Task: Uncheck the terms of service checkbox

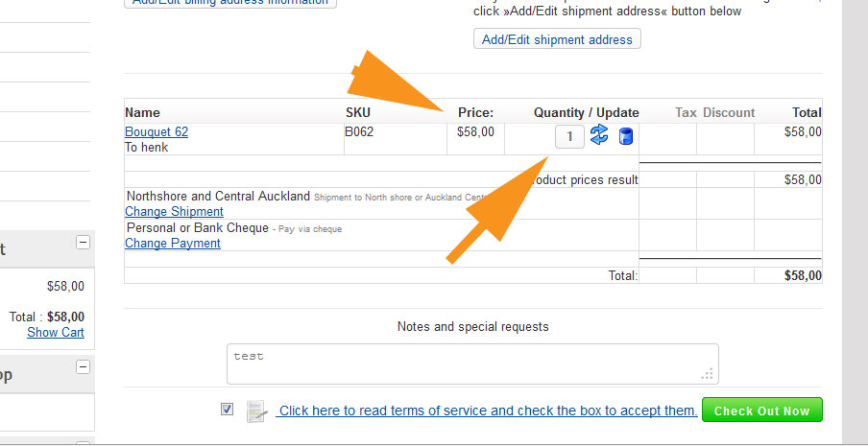Action: point(227,410)
